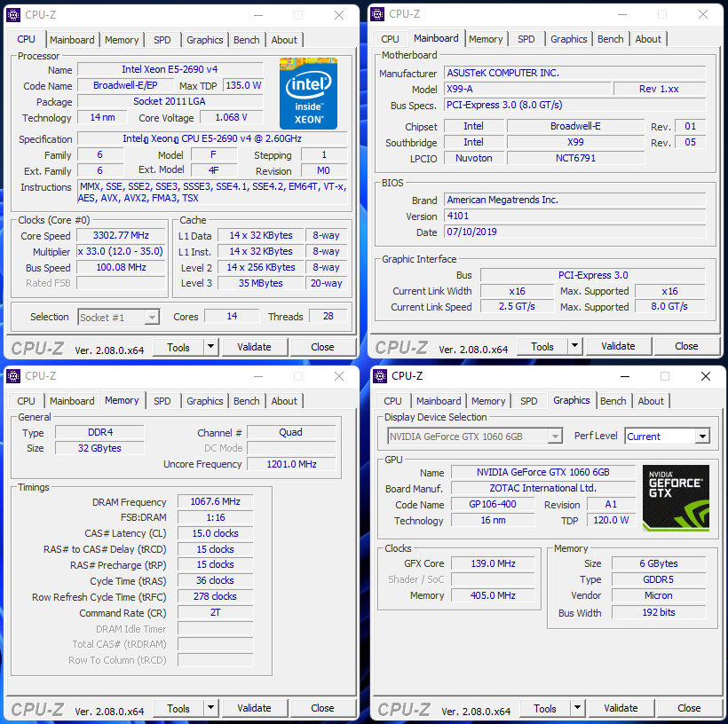
Task: Click CPU-Z title icon in the top-left window
Action: [x=14, y=15]
